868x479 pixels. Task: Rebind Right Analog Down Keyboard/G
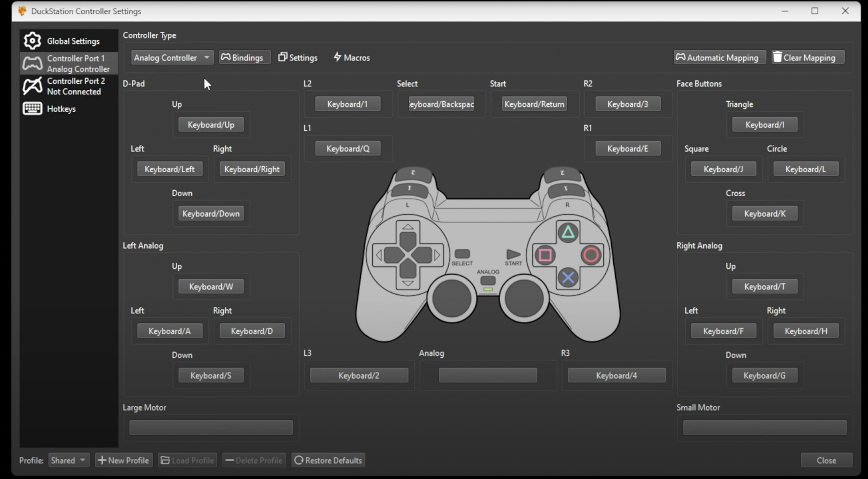pyautogui.click(x=765, y=375)
